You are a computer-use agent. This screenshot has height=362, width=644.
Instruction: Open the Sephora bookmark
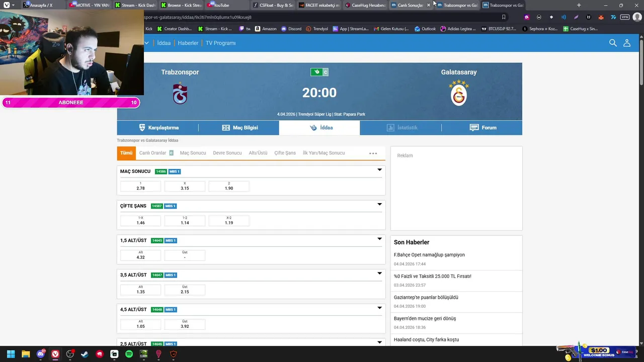pos(540,29)
